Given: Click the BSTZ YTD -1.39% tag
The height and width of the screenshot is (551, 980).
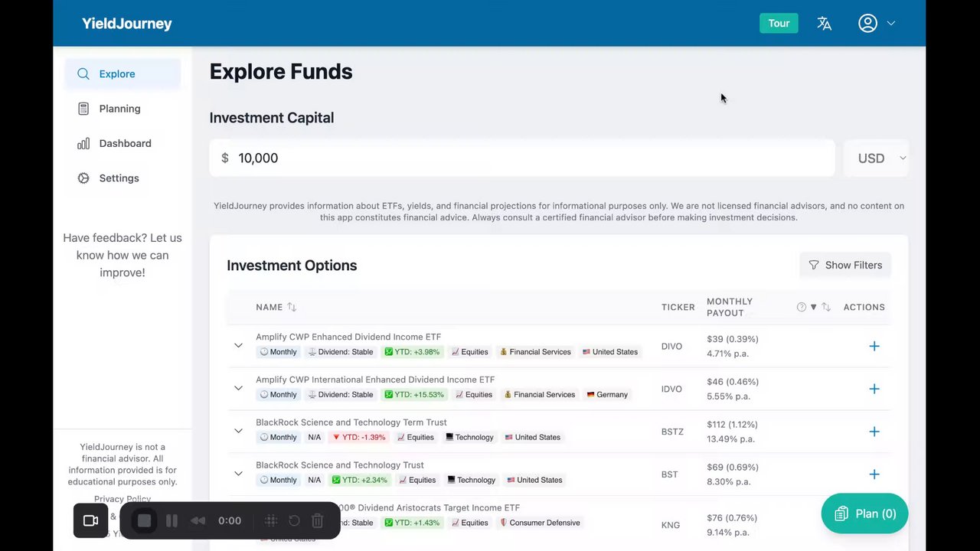Looking at the screenshot, I should (359, 438).
